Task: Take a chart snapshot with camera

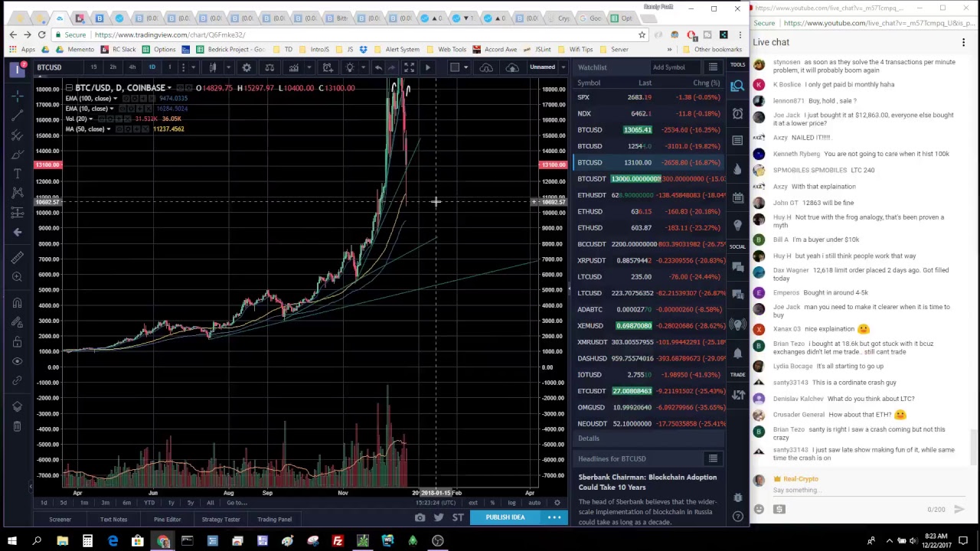Action: pyautogui.click(x=420, y=518)
